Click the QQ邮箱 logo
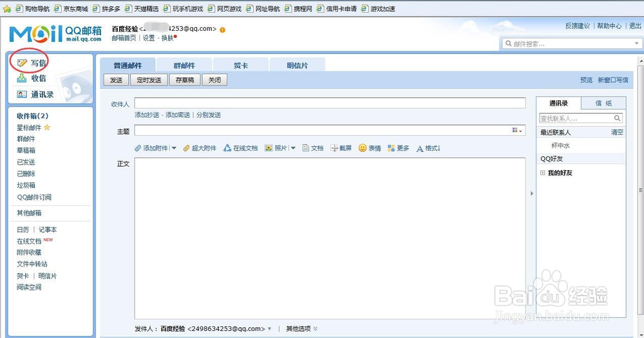The height and width of the screenshot is (338, 644). pos(55,33)
